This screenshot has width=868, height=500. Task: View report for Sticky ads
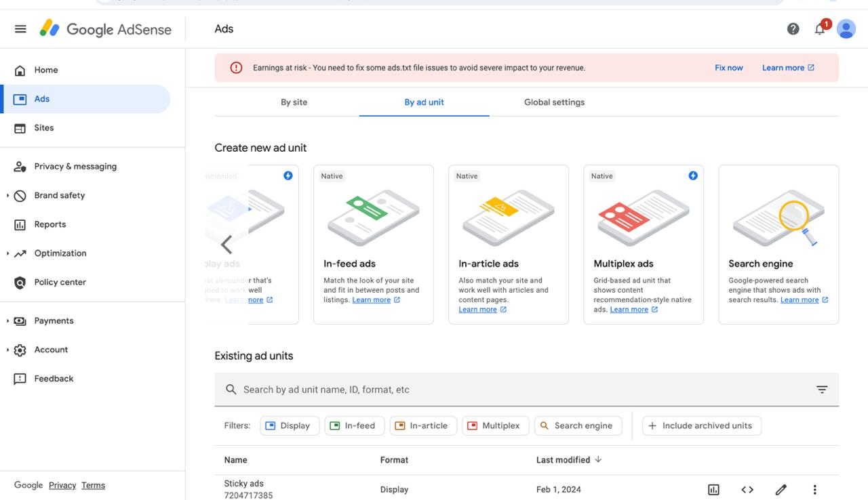click(x=713, y=490)
